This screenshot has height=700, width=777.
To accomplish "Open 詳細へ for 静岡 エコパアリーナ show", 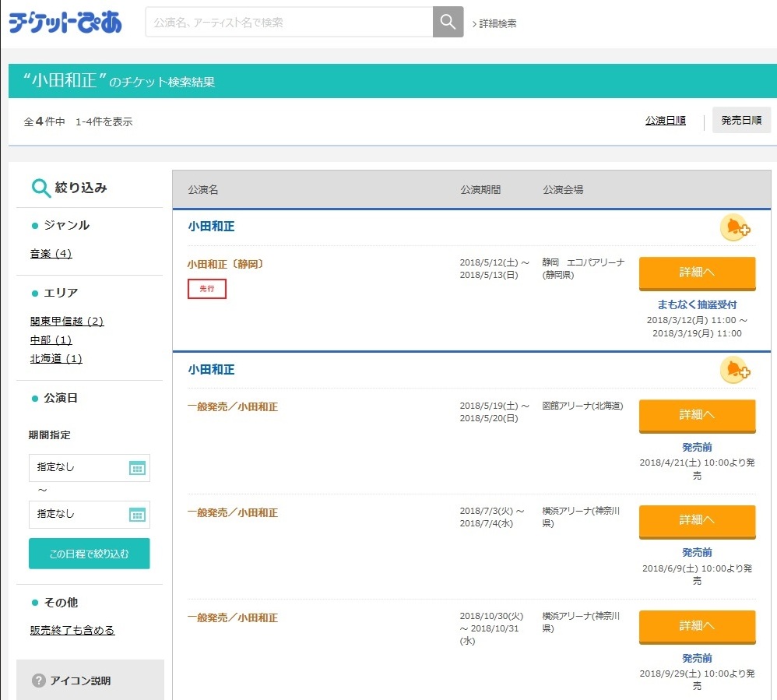I will click(x=698, y=273).
